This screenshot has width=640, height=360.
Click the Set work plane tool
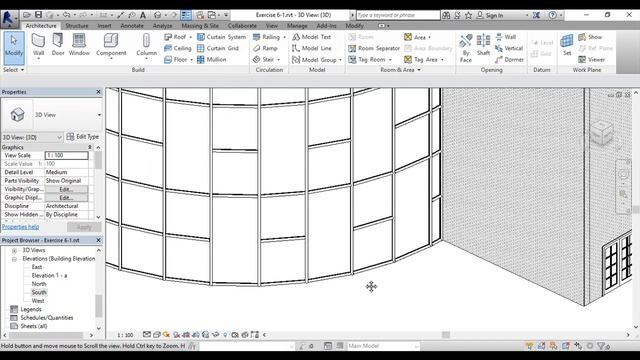pos(567,45)
